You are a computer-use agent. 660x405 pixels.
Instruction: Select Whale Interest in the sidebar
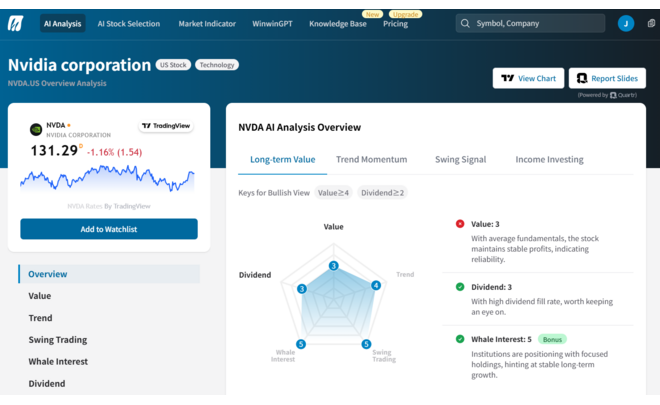coord(58,361)
